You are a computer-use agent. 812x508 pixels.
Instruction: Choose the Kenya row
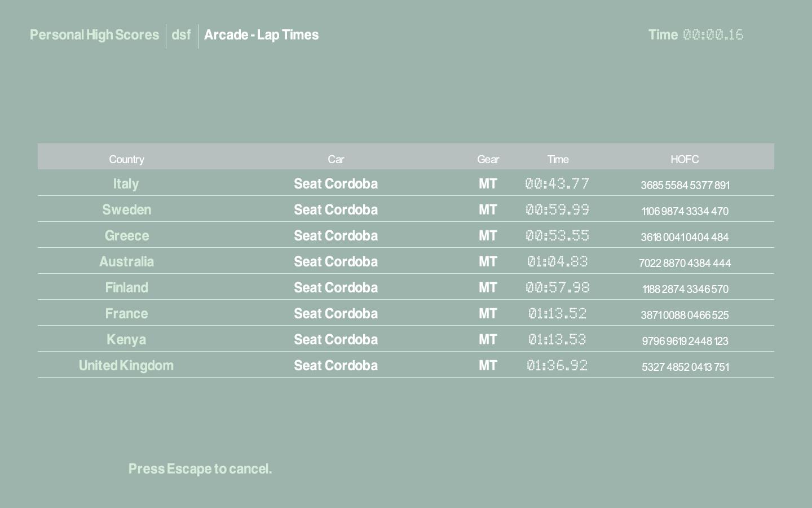(x=126, y=340)
